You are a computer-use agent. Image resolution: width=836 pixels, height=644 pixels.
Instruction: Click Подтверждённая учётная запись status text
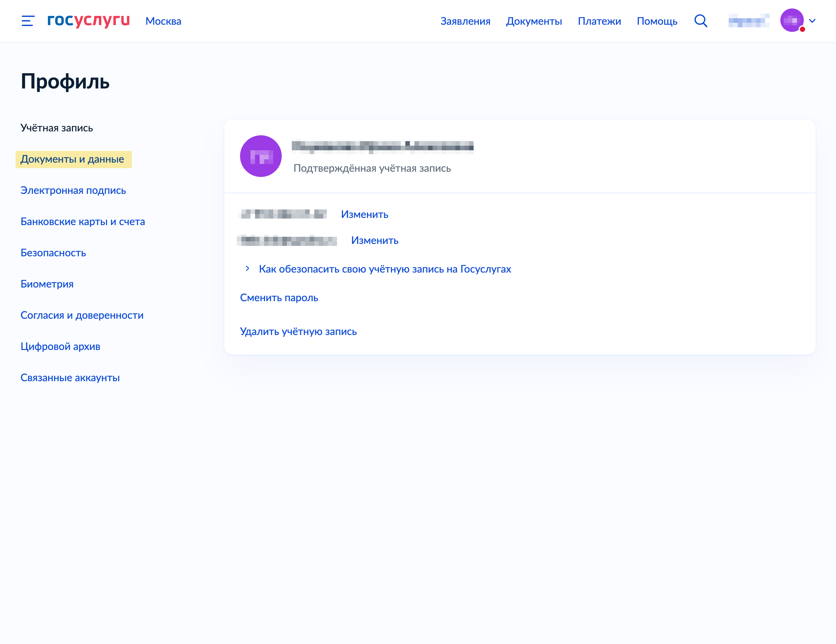pos(372,168)
